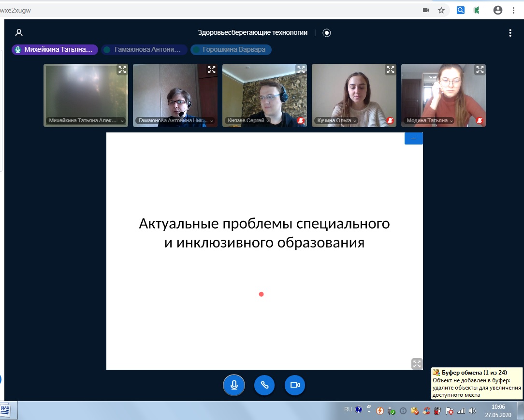Open Word from the taskbar
524x420 pixels.
pyautogui.click(x=6, y=410)
